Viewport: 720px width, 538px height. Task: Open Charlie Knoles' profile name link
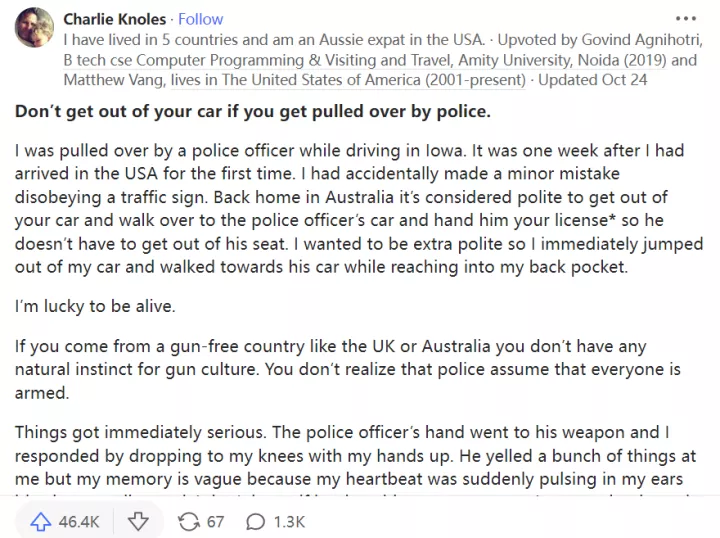116,19
